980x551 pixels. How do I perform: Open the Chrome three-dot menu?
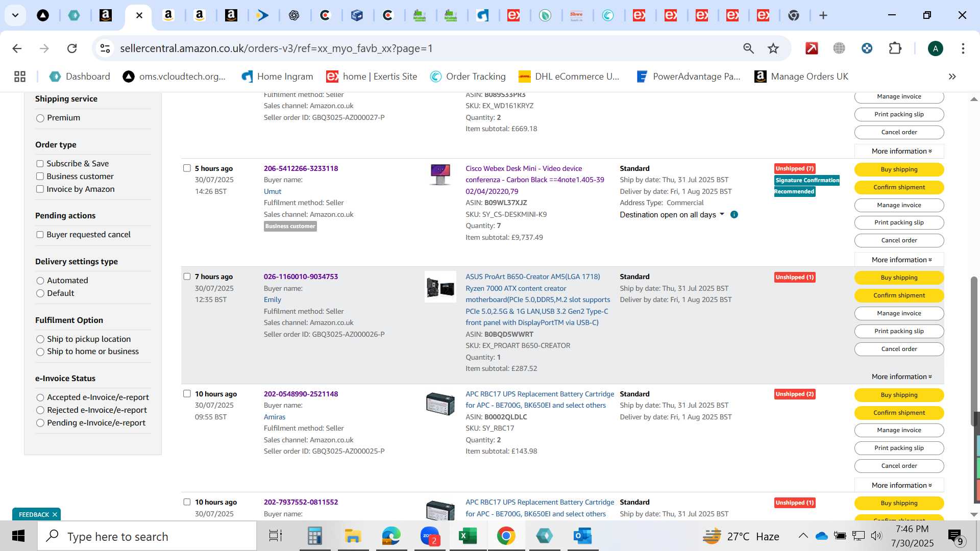pyautogui.click(x=963, y=48)
